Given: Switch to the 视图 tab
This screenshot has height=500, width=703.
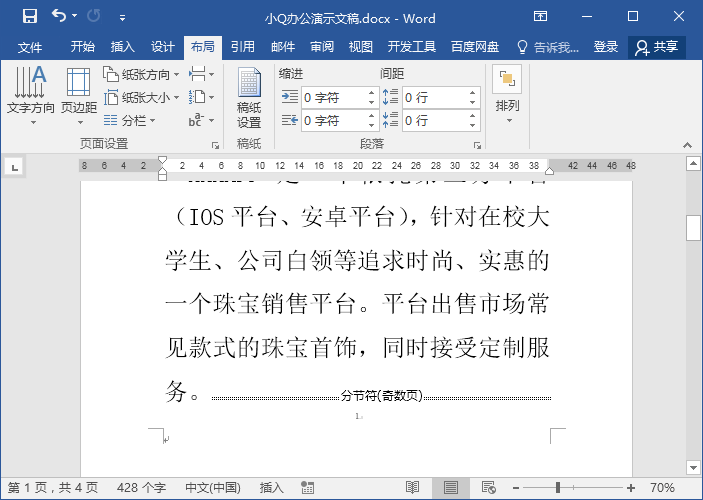Looking at the screenshot, I should [360, 47].
